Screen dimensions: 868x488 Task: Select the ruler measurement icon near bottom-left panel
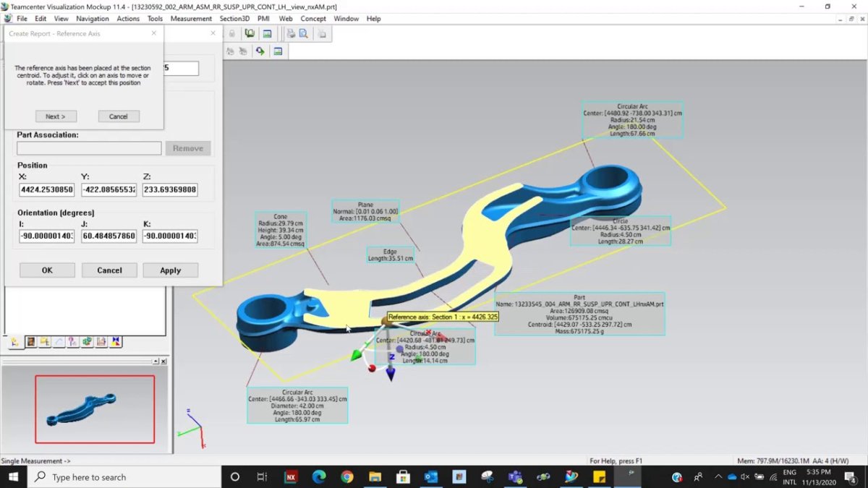click(101, 341)
